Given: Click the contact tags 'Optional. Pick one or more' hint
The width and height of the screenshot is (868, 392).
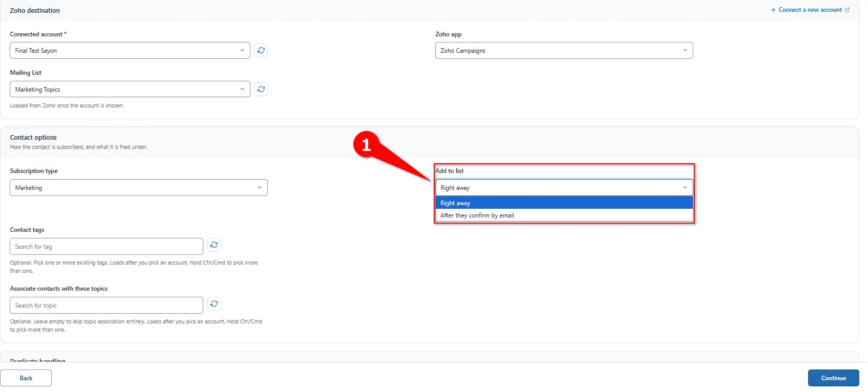Looking at the screenshot, I should [134, 267].
